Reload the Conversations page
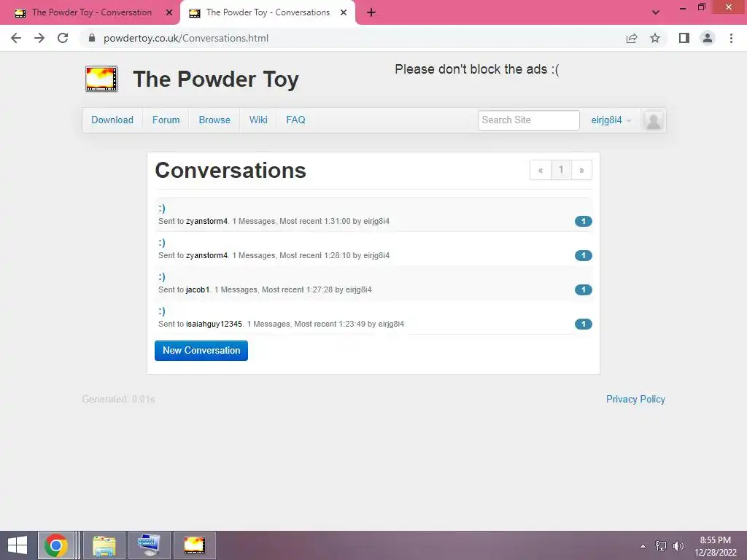This screenshot has height=560, width=747. pos(63,38)
